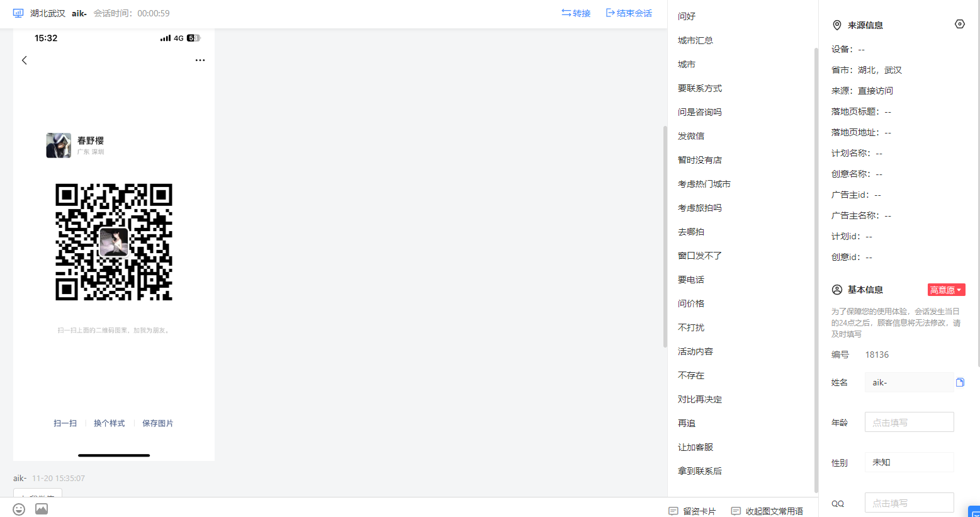This screenshot has width=980, height=517.
Task: Select the quick reply 对比再决定
Action: 700,399
